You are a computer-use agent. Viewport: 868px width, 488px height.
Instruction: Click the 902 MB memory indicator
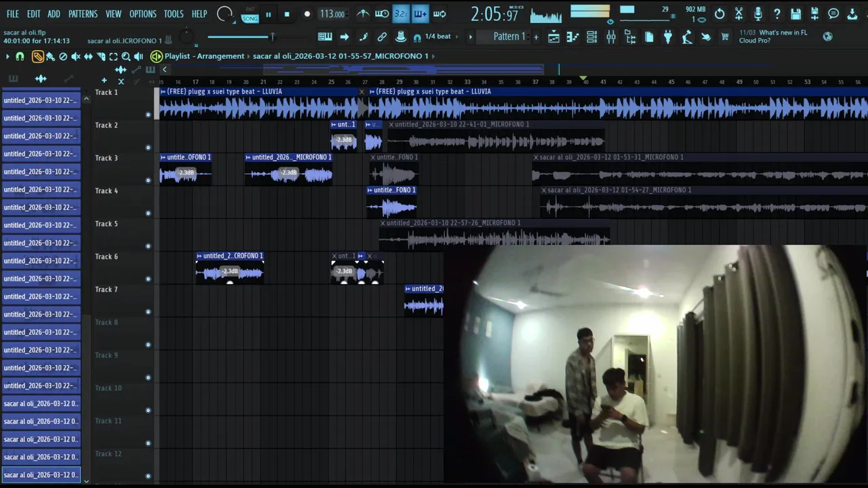(x=696, y=9)
